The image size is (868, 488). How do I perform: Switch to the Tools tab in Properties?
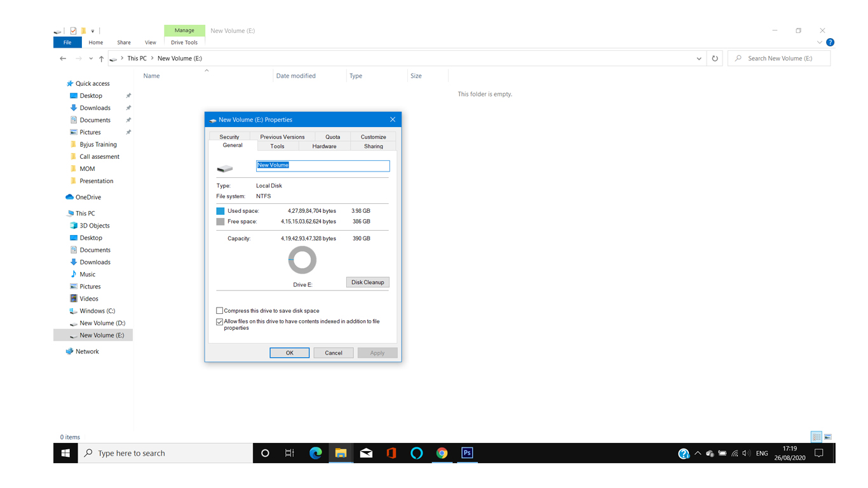277,146
